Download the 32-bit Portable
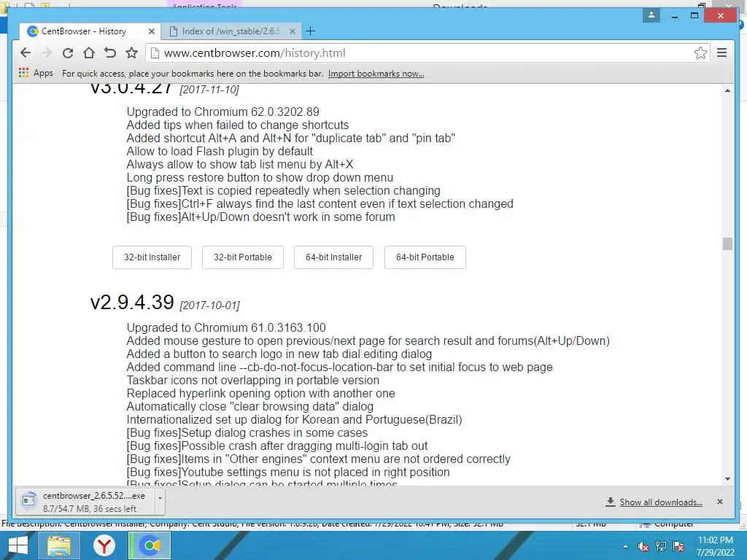This screenshot has width=747, height=560. 242,257
